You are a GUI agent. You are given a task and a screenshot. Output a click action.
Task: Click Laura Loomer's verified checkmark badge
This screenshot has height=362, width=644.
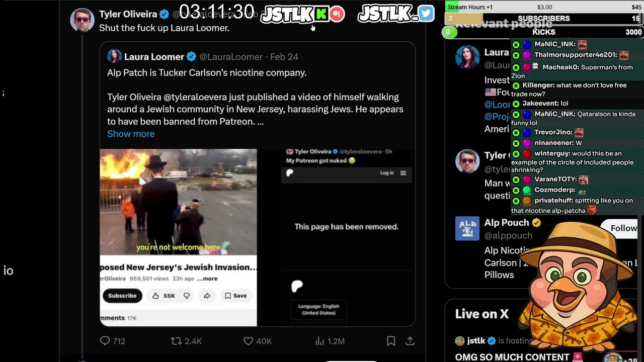pyautogui.click(x=191, y=57)
